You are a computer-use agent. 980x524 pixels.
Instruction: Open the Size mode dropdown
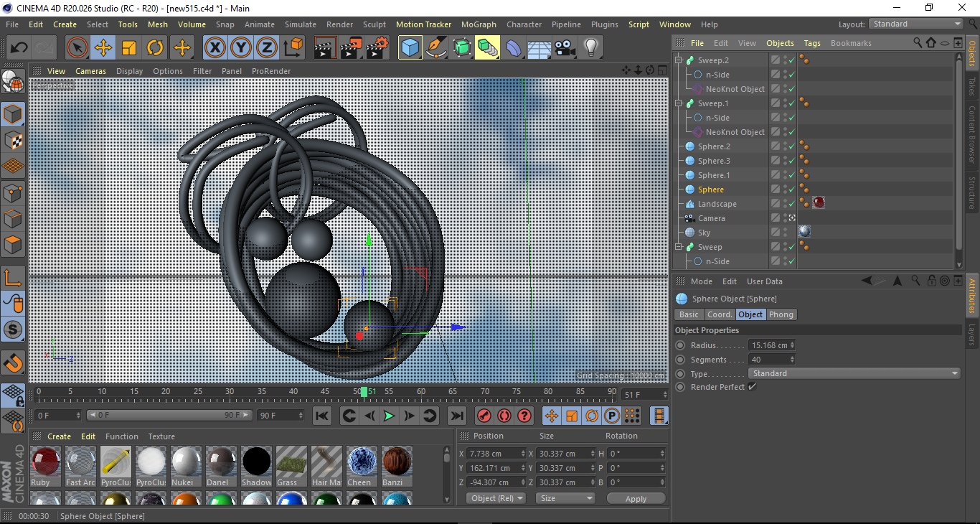click(565, 498)
